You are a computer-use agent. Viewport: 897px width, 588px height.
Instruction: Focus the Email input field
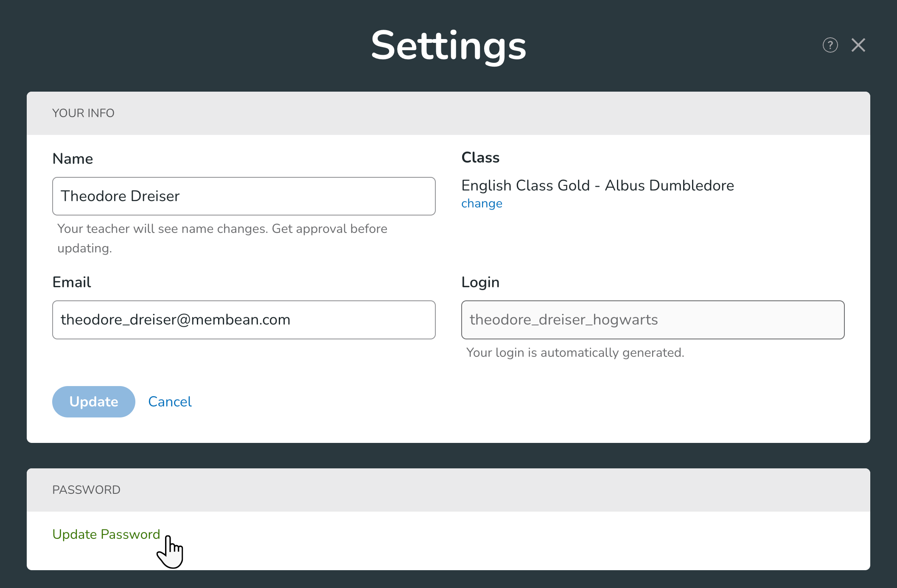tap(244, 320)
